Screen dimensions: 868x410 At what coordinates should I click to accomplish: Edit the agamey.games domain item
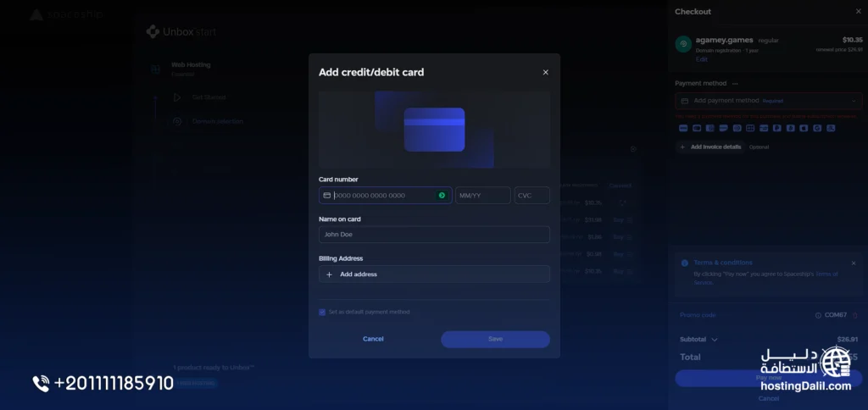[701, 59]
